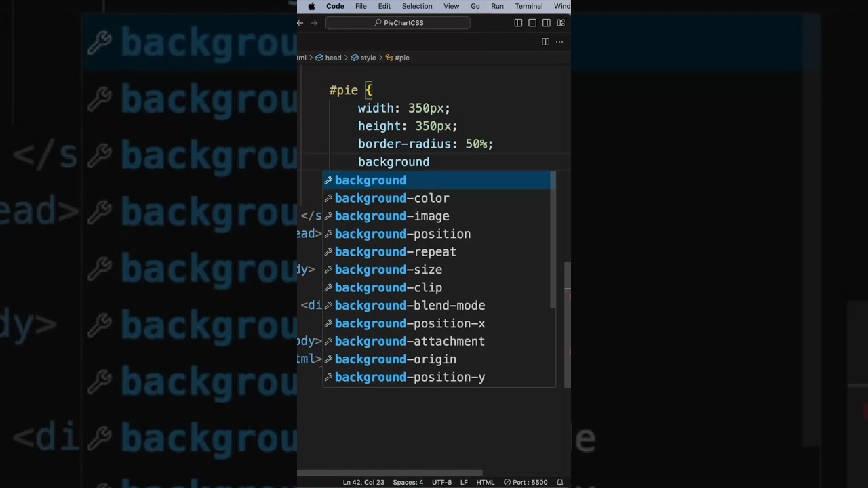Open the Customize Layout icon
Image resolution: width=868 pixels, height=488 pixels.
pyautogui.click(x=561, y=23)
